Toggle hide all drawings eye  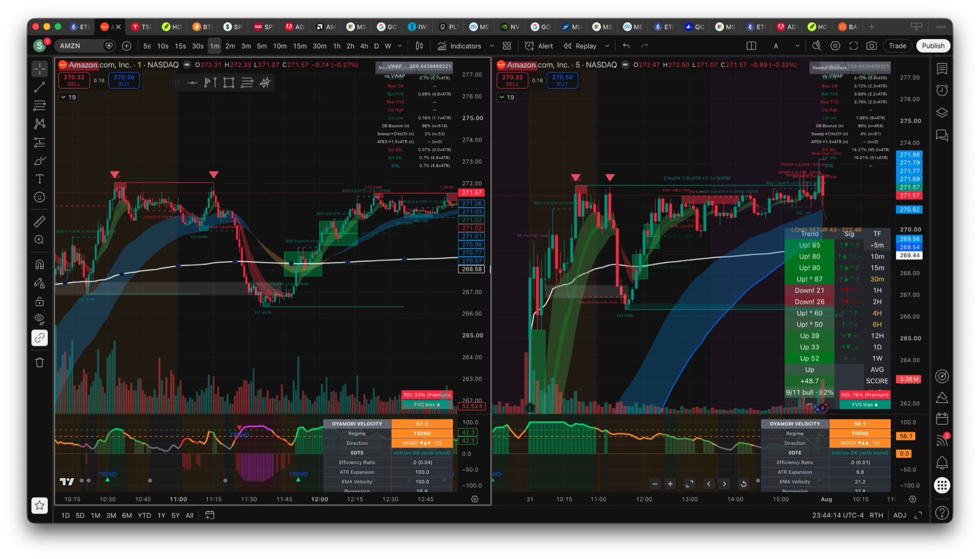40,320
